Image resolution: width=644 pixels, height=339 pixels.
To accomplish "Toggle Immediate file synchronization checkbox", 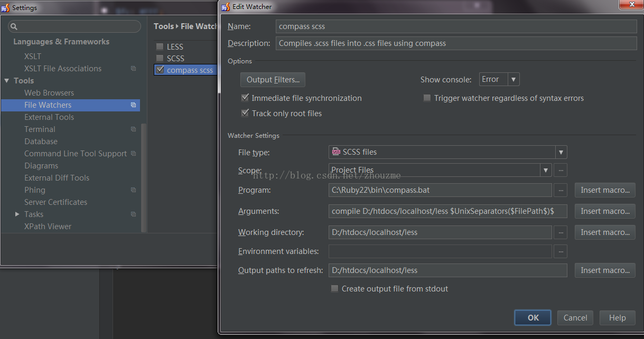I will point(245,98).
